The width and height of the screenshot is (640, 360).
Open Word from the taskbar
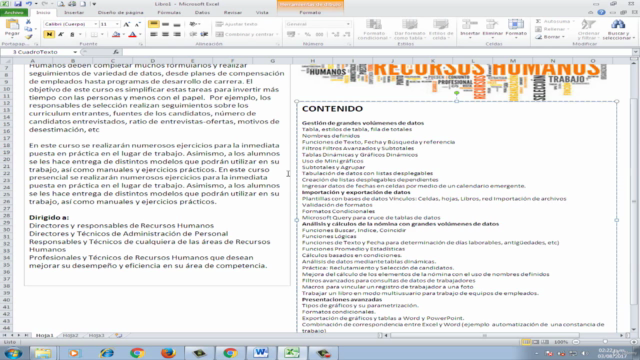point(261,353)
